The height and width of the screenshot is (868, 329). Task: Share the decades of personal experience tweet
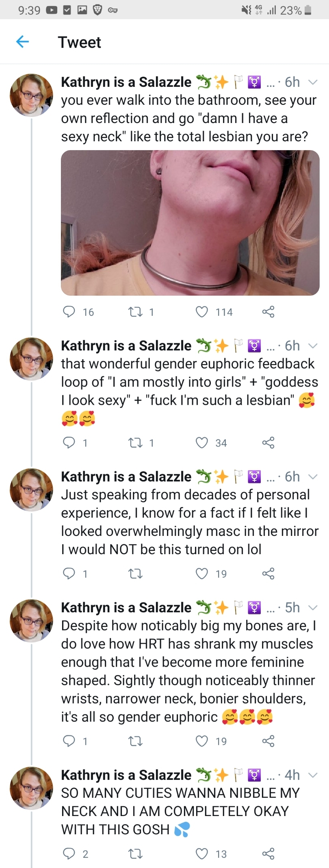coord(268,573)
